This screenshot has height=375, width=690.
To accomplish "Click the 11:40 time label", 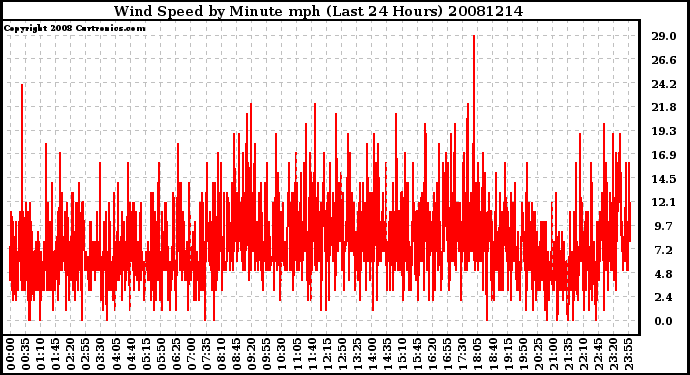I will click(312, 354).
